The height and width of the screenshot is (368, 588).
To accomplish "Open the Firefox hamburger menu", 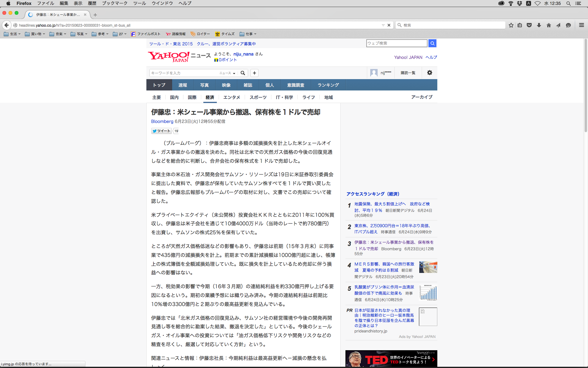I will tap(581, 25).
